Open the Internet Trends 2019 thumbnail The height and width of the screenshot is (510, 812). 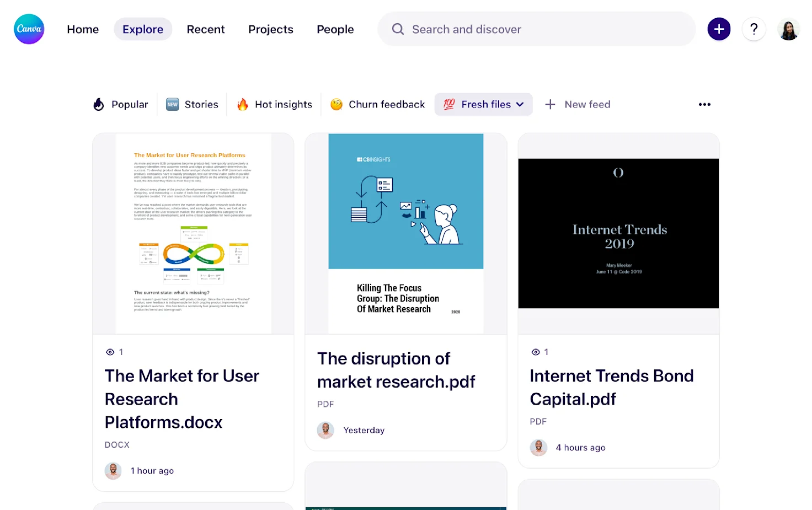pyautogui.click(x=618, y=233)
